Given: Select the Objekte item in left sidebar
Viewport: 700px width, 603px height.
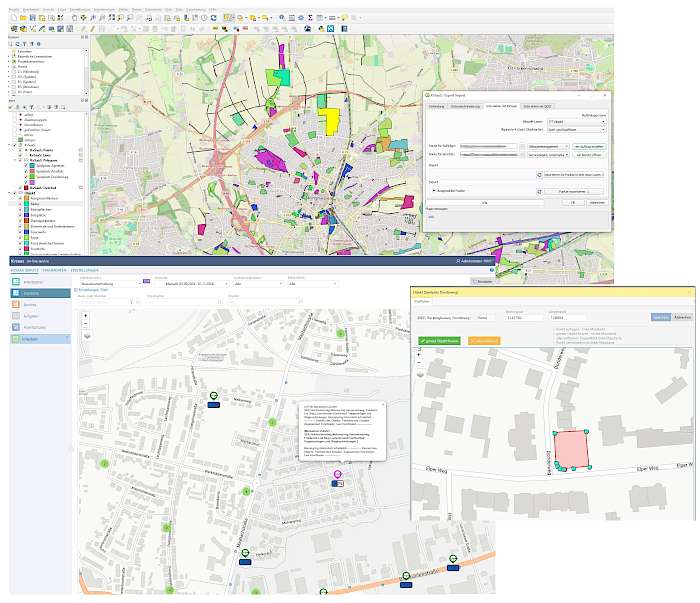Looking at the screenshot, I should click(x=31, y=292).
